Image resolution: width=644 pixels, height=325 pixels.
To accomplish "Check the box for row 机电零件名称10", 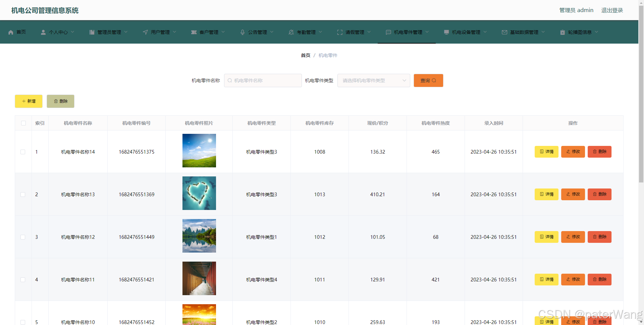I will [x=23, y=322].
